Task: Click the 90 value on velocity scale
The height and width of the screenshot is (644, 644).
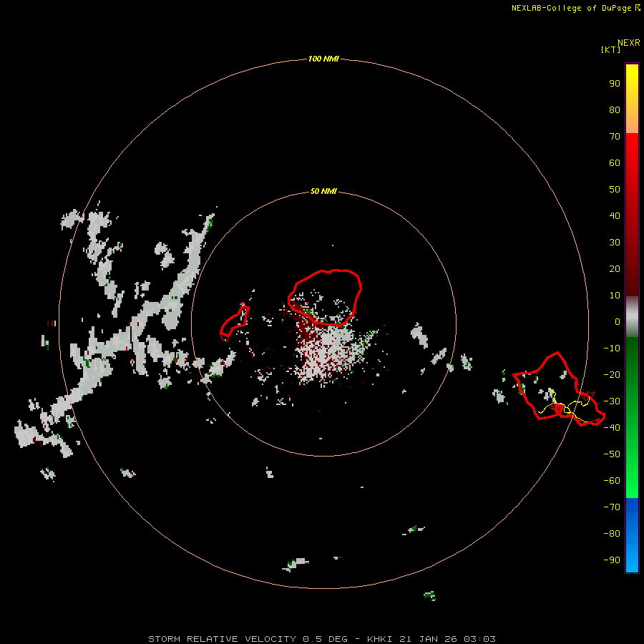Action: (615, 84)
